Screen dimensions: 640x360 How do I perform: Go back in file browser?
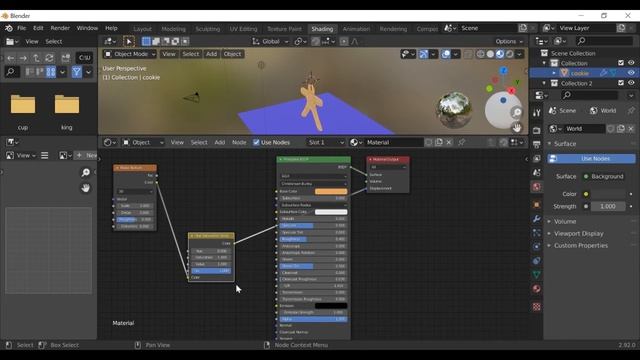[x=11, y=58]
